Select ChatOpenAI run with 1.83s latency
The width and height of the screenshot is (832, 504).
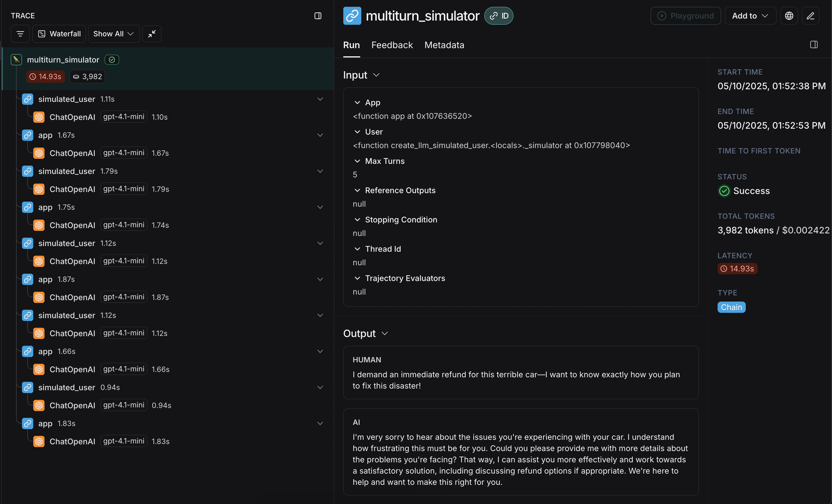click(x=72, y=441)
